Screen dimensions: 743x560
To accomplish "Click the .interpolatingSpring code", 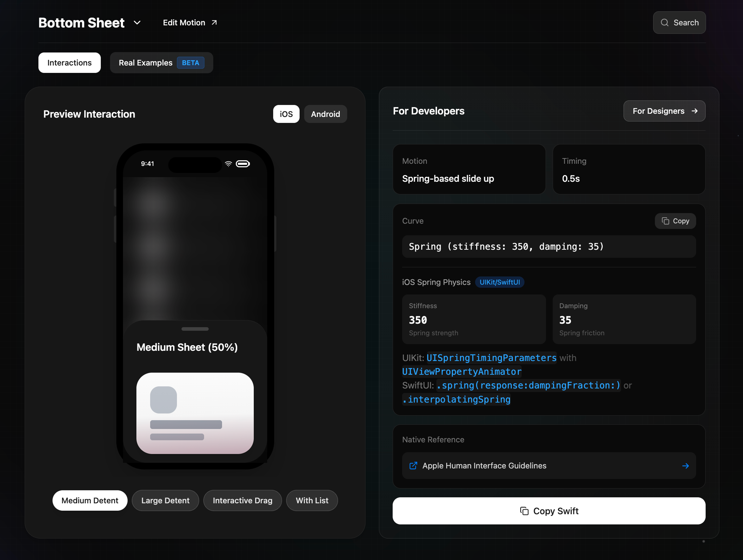I will click(x=456, y=399).
